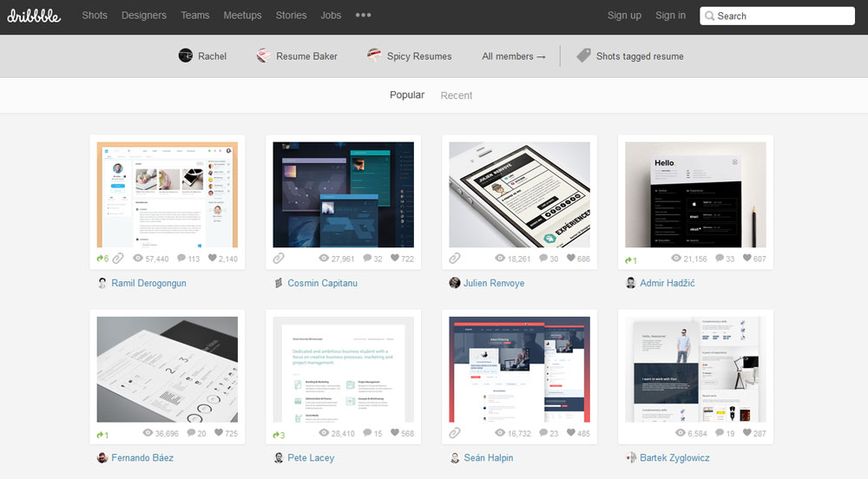Open the three-dots more menu in navbar
This screenshot has height=479, width=868.
click(x=363, y=15)
